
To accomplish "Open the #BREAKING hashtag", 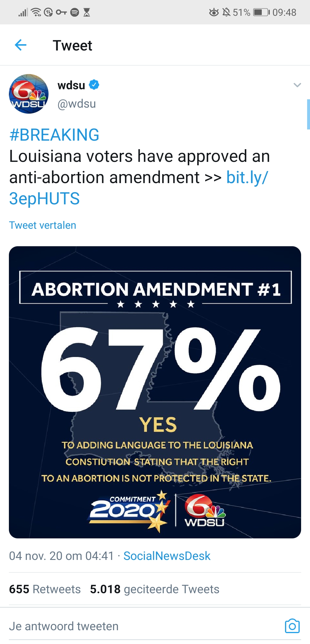I will click(54, 135).
